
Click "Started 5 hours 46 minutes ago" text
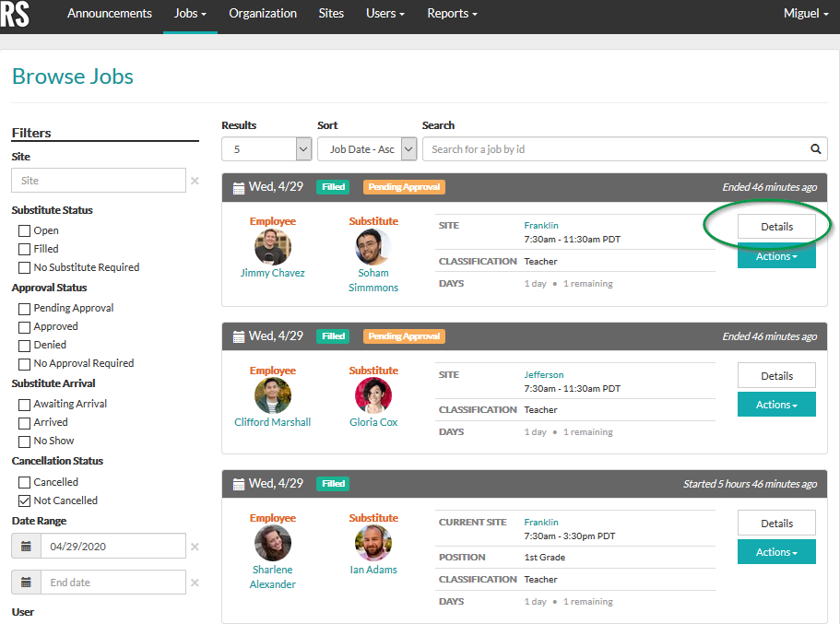click(750, 484)
